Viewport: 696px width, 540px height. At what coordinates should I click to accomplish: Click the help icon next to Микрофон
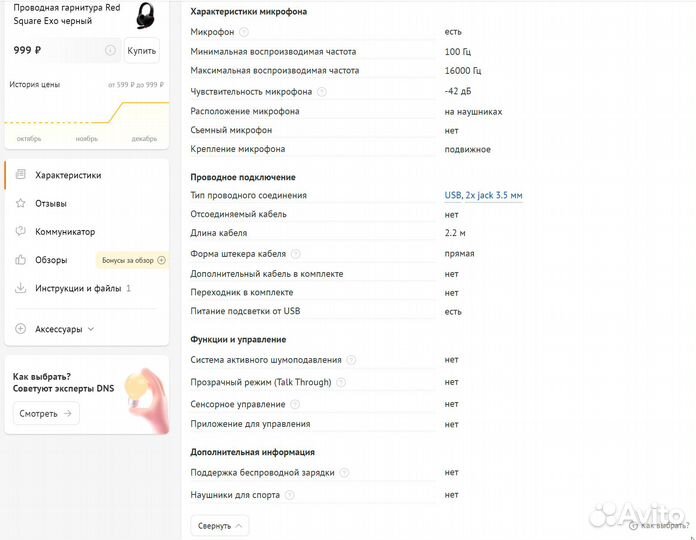(x=244, y=32)
